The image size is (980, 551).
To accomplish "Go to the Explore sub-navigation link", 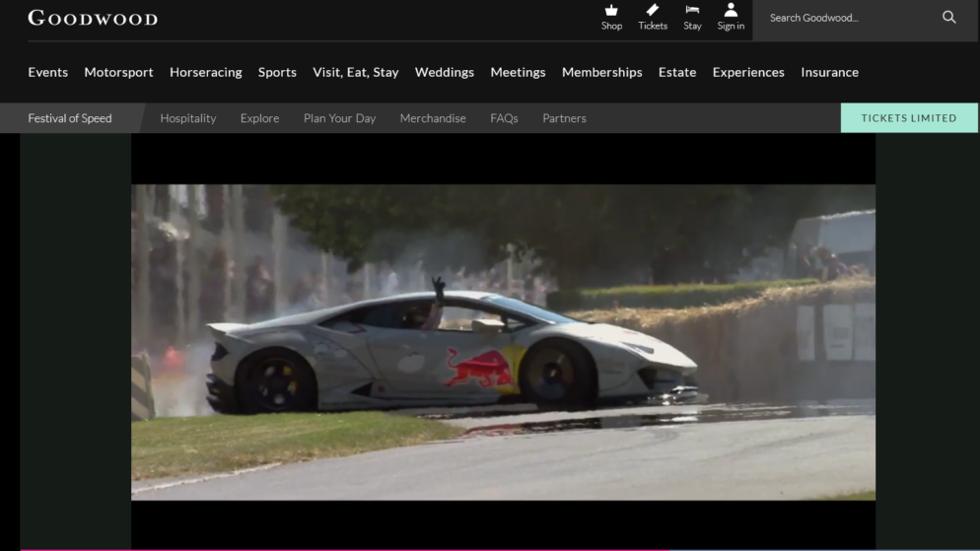I will pos(260,118).
